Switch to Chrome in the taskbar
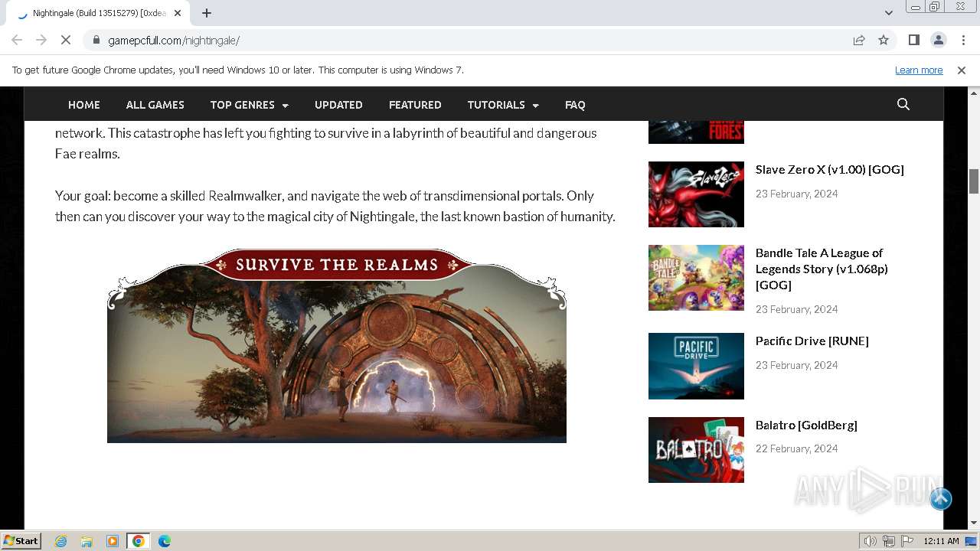This screenshot has height=551, width=980. 139,541
